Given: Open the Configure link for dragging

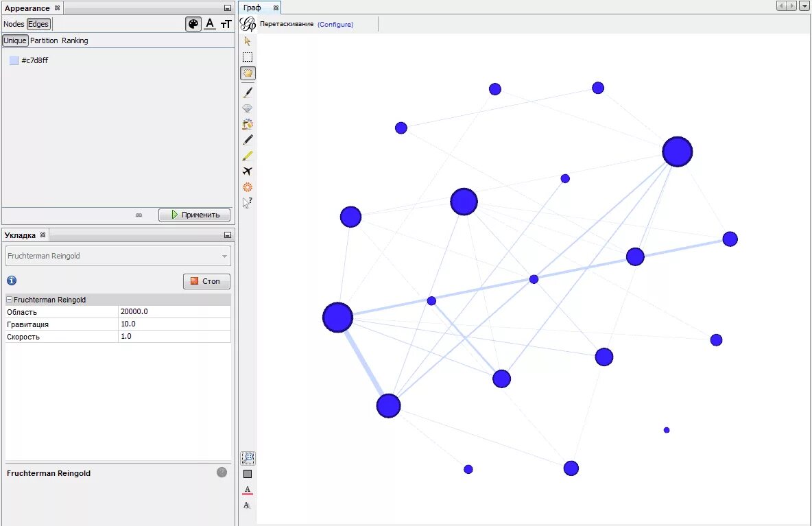Looking at the screenshot, I should pyautogui.click(x=335, y=24).
